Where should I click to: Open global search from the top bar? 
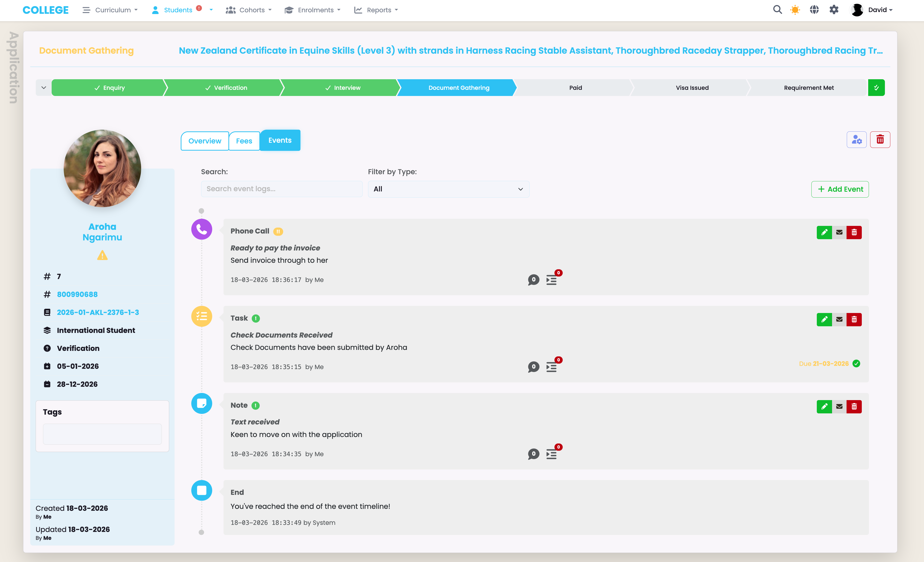(777, 9)
